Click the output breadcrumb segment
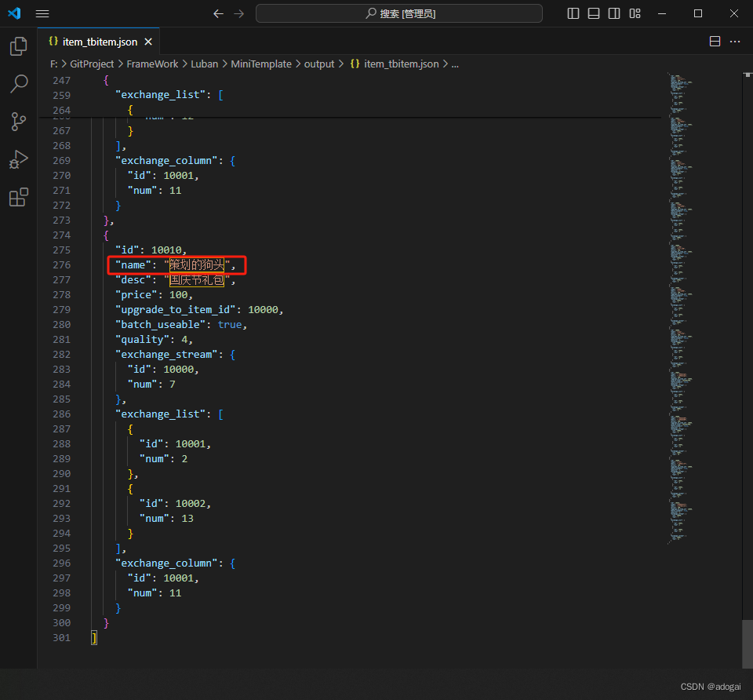 tap(318, 64)
